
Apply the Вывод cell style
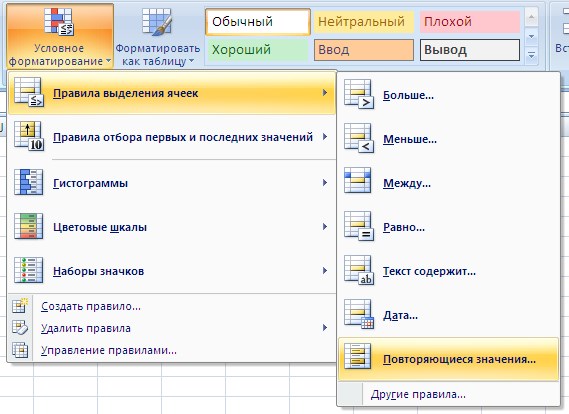tap(470, 50)
